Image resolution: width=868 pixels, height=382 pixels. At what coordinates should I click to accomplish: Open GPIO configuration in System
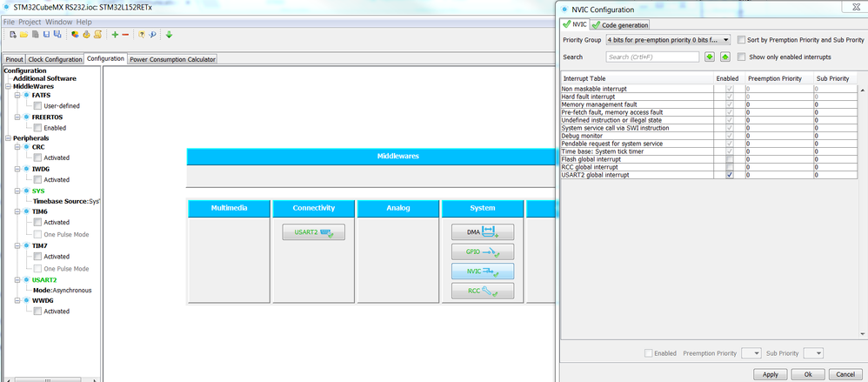click(483, 252)
